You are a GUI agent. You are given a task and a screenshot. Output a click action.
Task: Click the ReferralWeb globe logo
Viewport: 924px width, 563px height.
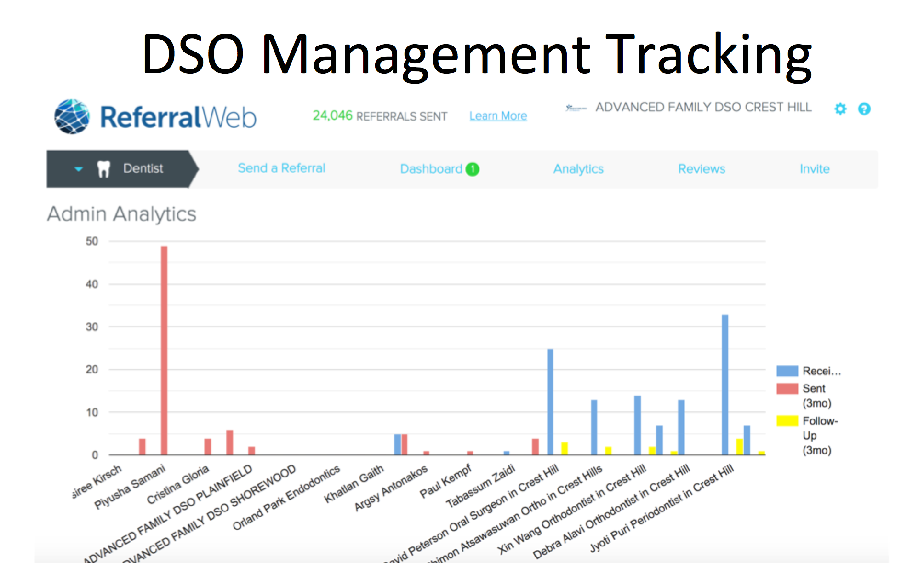tap(72, 116)
